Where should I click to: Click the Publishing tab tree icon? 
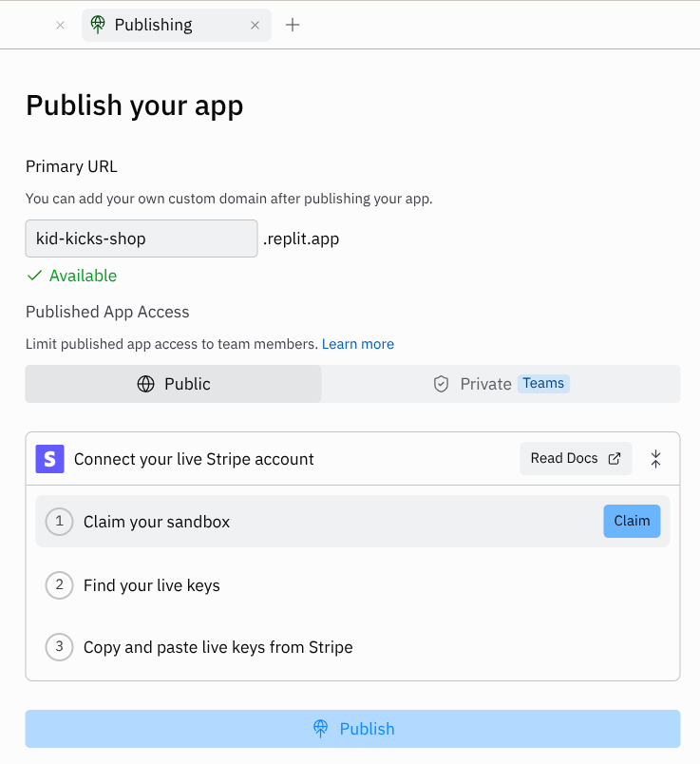coord(98,25)
